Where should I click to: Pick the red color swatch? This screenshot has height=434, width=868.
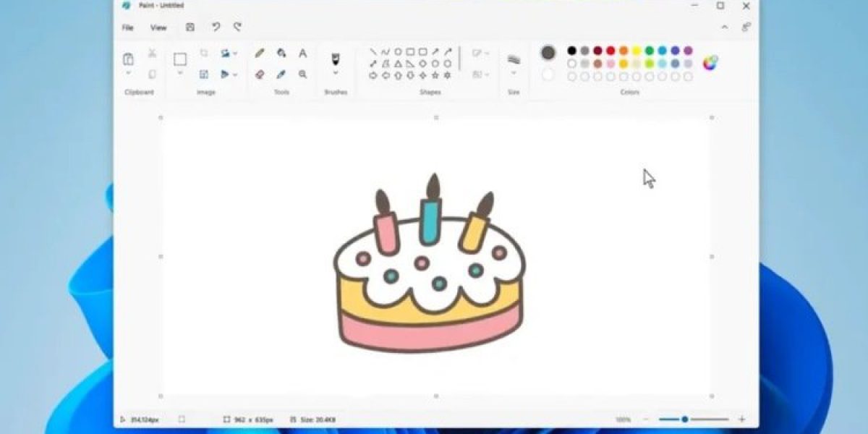point(610,51)
